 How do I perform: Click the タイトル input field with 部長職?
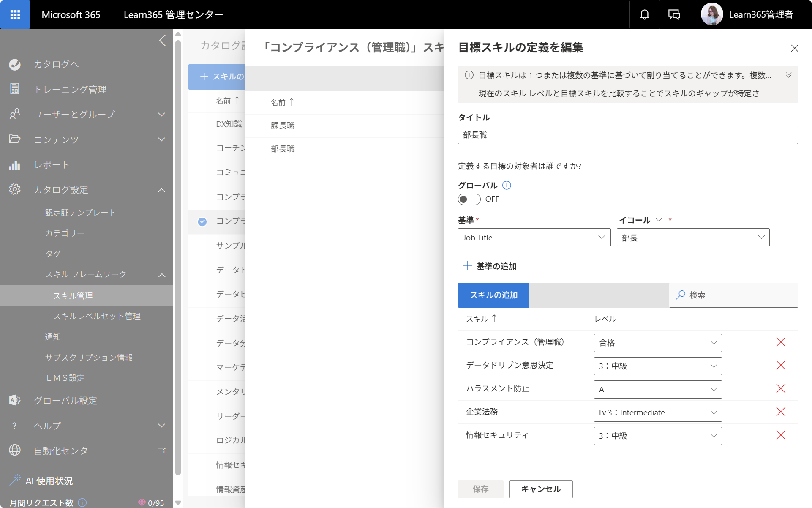628,135
